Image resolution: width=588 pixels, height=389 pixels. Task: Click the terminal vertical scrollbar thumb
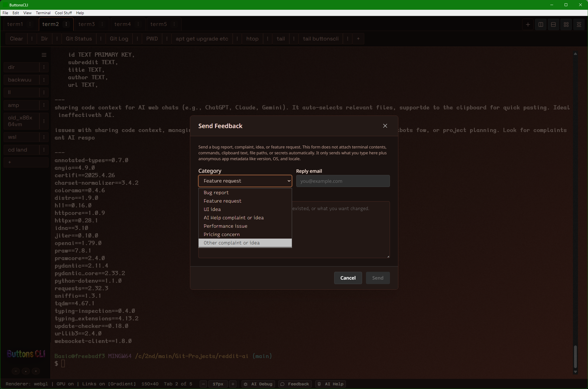[x=575, y=357]
